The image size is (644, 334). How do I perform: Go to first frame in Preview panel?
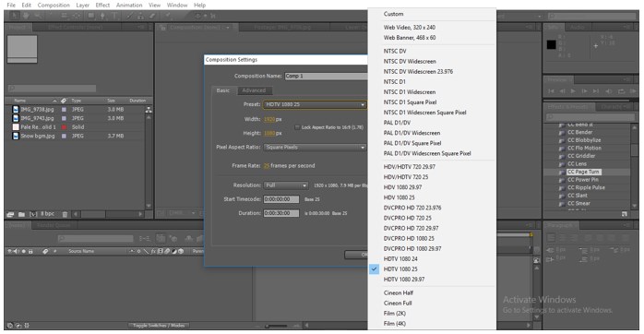coord(551,91)
